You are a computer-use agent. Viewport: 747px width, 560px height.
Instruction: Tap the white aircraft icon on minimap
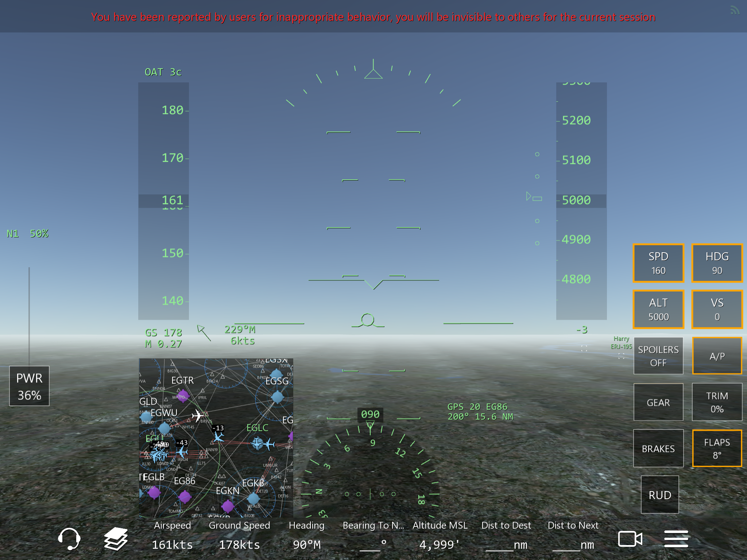click(x=198, y=416)
